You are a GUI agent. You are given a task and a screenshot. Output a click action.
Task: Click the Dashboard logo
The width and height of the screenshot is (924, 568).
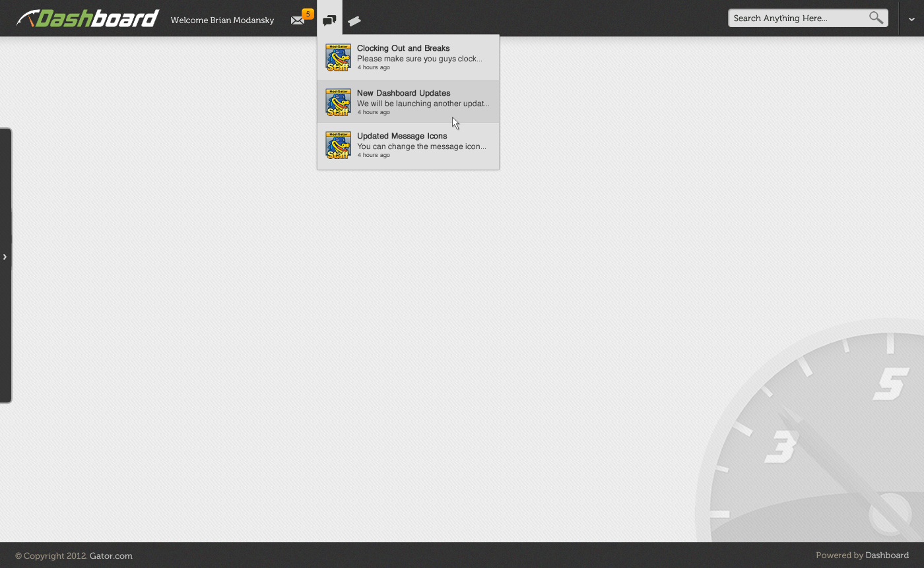88,18
